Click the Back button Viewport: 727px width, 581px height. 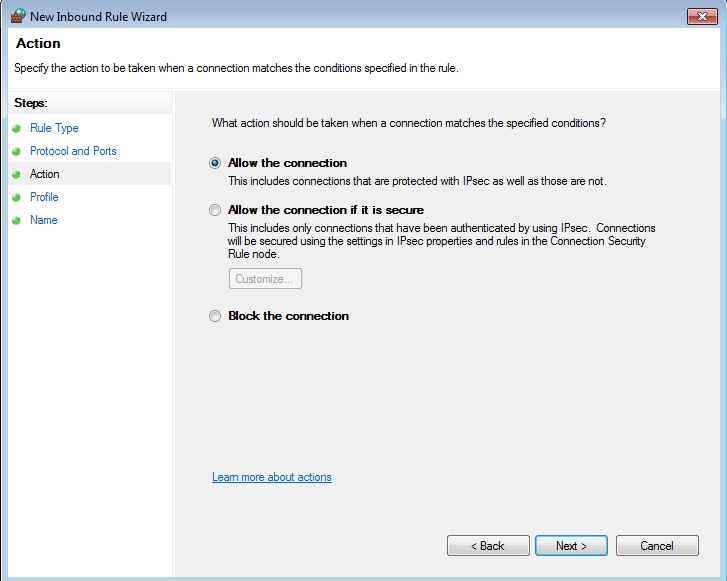click(x=489, y=546)
